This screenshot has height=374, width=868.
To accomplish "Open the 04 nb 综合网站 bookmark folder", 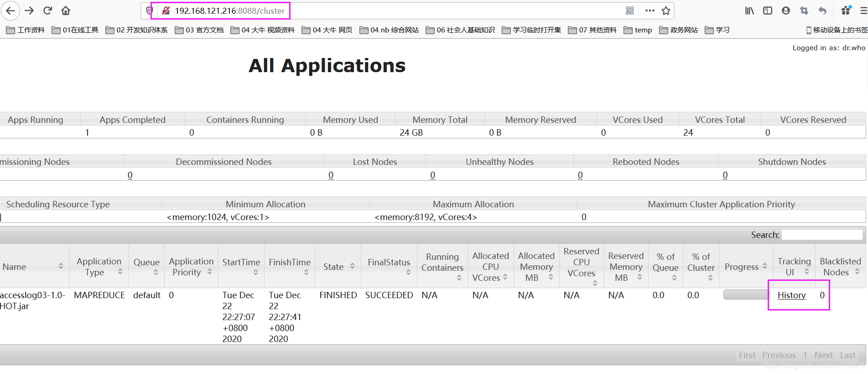I will coord(389,30).
